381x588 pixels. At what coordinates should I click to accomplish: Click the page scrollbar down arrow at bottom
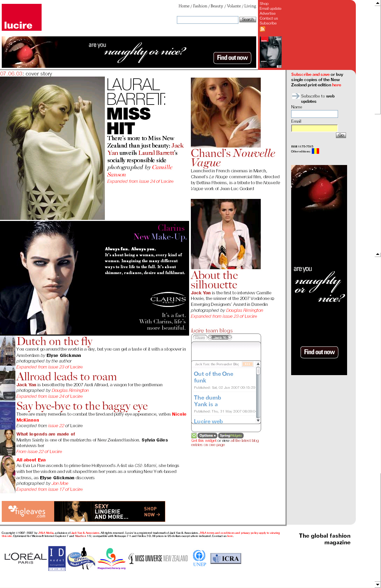pyautogui.click(x=378, y=584)
